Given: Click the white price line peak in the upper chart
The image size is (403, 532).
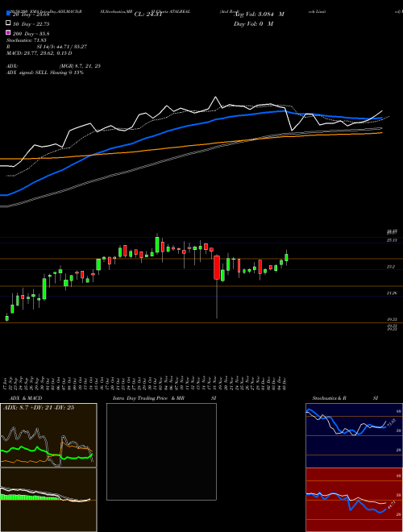Looking at the screenshot, I should click(215, 97).
